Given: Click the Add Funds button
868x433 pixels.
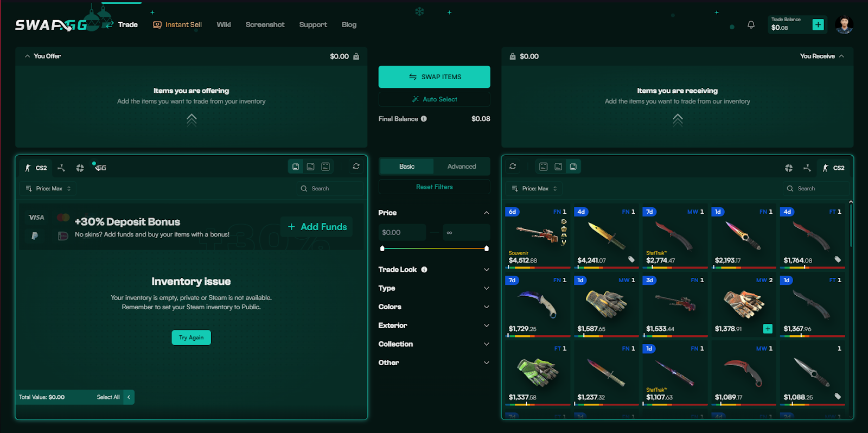Looking at the screenshot, I should (x=317, y=227).
